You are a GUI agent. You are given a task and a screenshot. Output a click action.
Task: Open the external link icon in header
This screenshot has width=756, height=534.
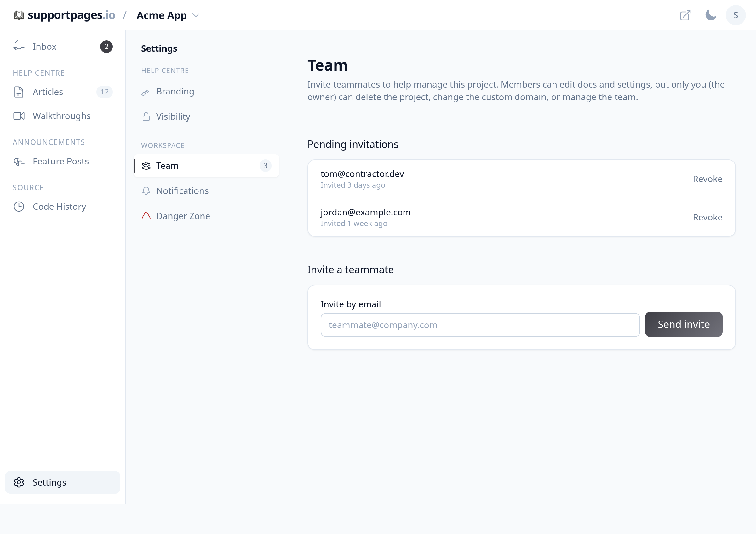[x=685, y=15]
